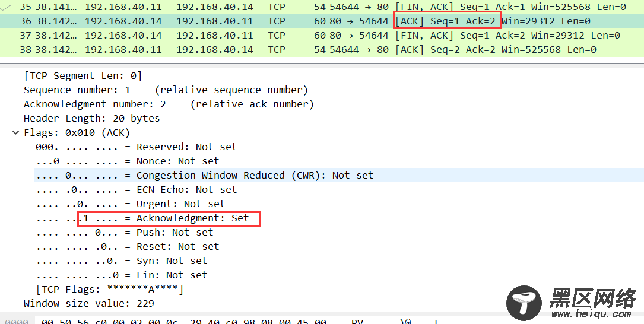Select the Acknowledgment number: 2 field
This screenshot has height=324, width=644.
pos(169,104)
